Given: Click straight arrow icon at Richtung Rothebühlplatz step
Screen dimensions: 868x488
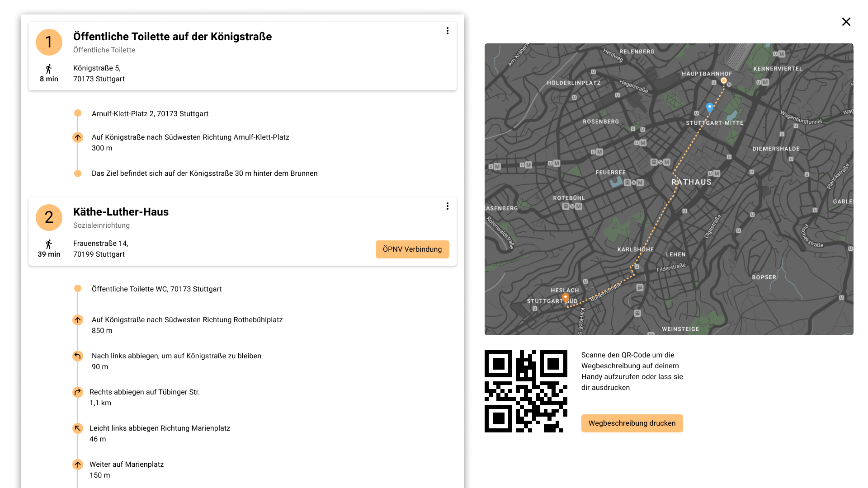Looking at the screenshot, I should [x=78, y=320].
